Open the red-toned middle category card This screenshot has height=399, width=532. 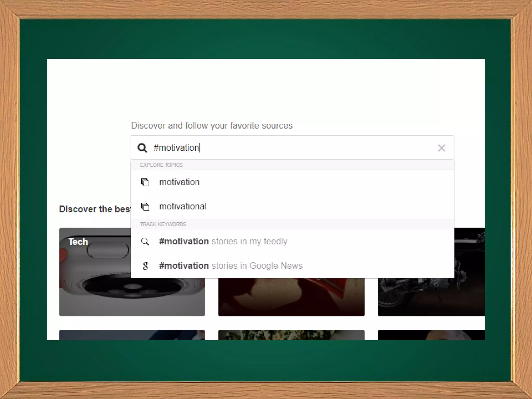pyautogui.click(x=291, y=297)
